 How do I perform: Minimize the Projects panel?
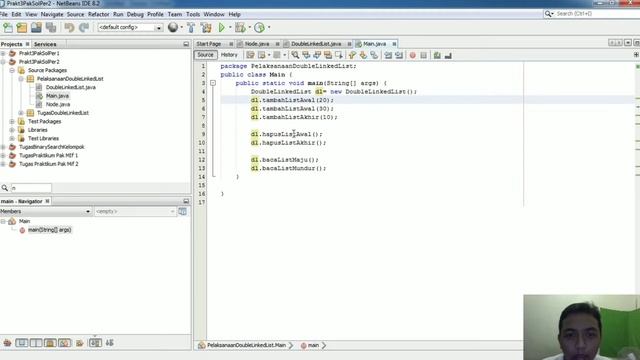point(186,44)
